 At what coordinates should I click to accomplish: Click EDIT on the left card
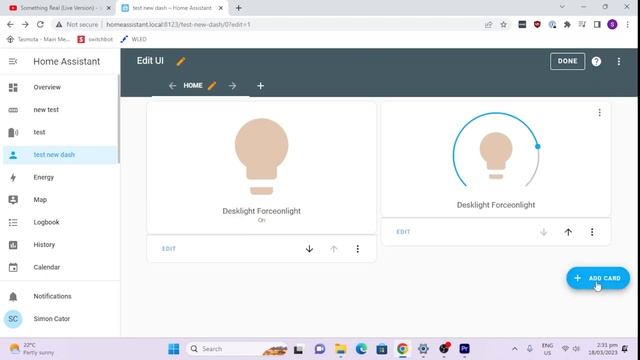coord(169,249)
